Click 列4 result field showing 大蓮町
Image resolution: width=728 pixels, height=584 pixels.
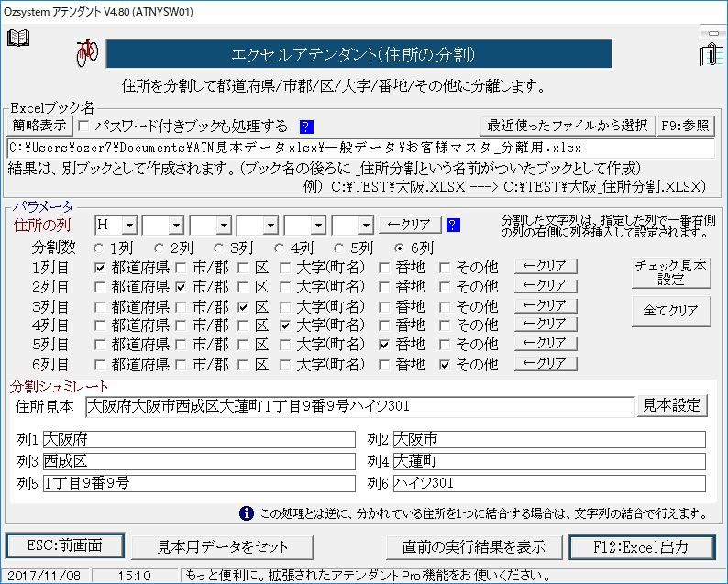(549, 461)
